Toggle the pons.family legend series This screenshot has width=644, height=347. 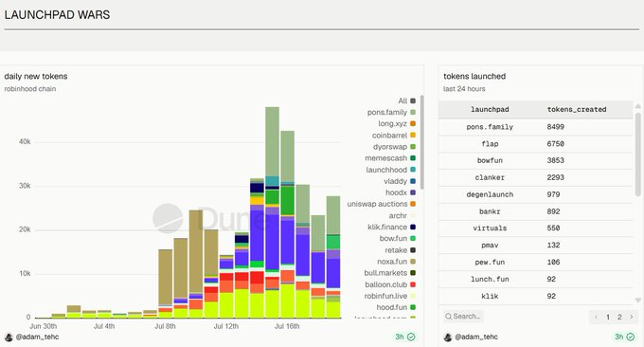click(391, 112)
